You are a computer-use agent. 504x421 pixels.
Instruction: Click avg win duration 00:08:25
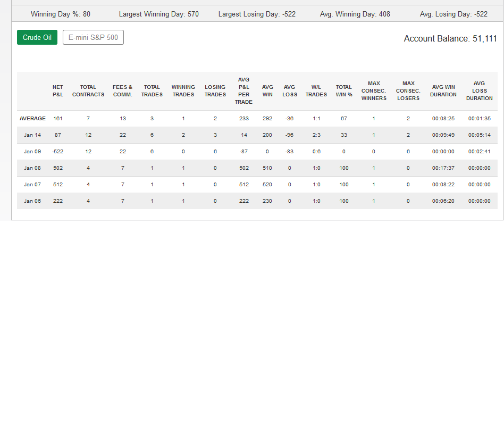(443, 119)
